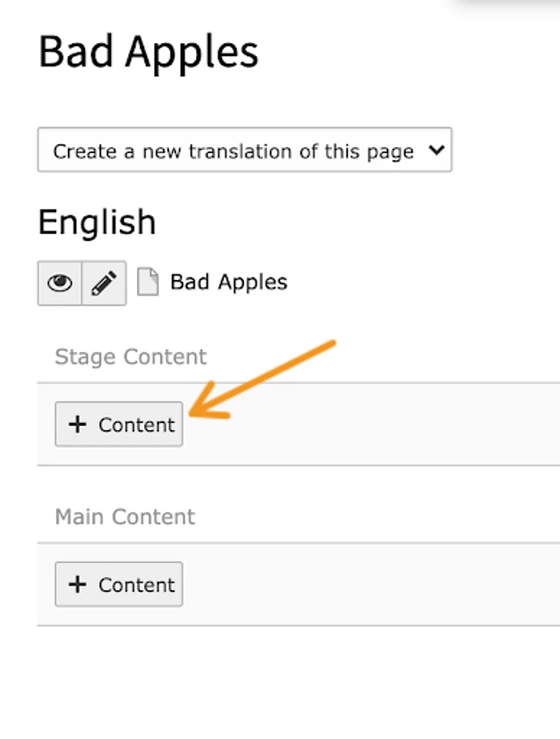Click the 'Main Content' column label
The image size is (560, 739).
point(125,517)
